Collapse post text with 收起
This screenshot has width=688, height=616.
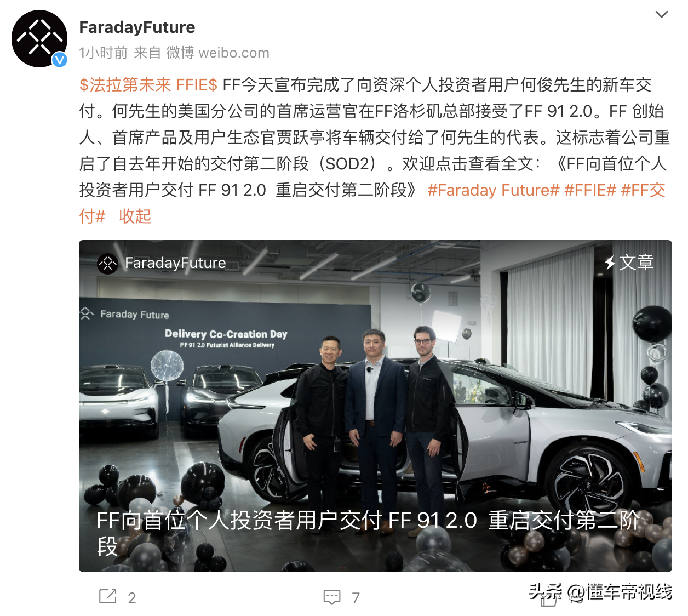pyautogui.click(x=135, y=216)
